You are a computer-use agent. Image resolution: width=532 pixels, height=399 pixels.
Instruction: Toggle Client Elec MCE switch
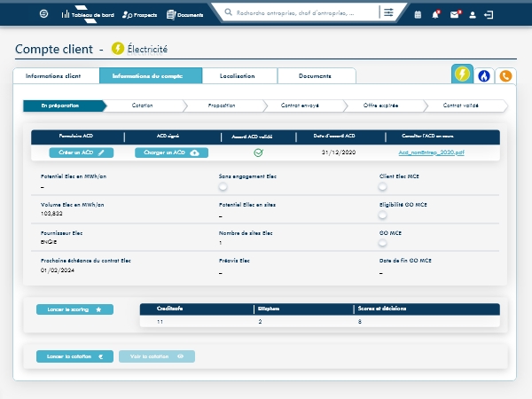(x=382, y=186)
